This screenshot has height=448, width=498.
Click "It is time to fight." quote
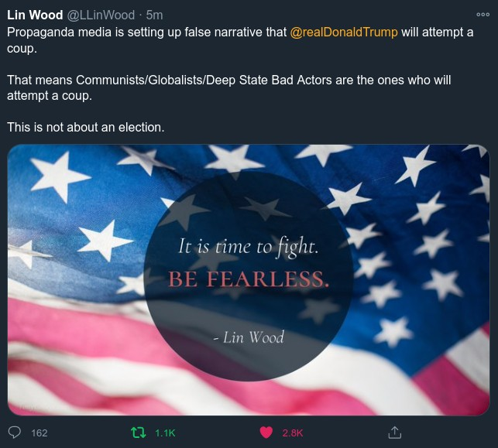[248, 248]
